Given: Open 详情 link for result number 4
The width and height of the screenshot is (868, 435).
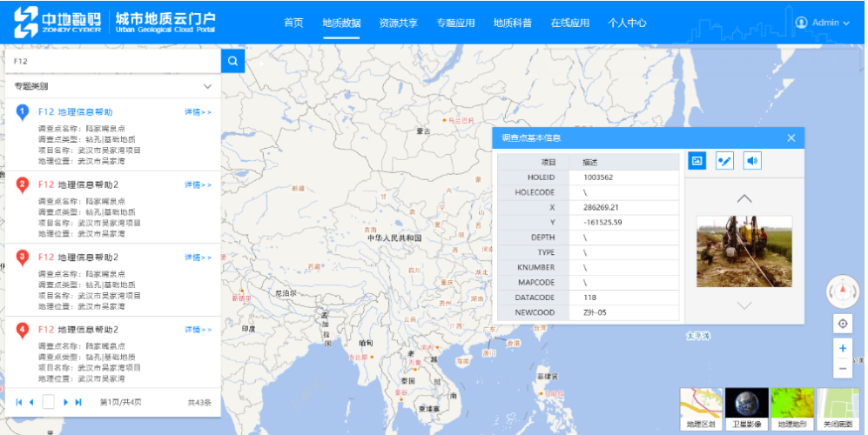Looking at the screenshot, I should (198, 330).
